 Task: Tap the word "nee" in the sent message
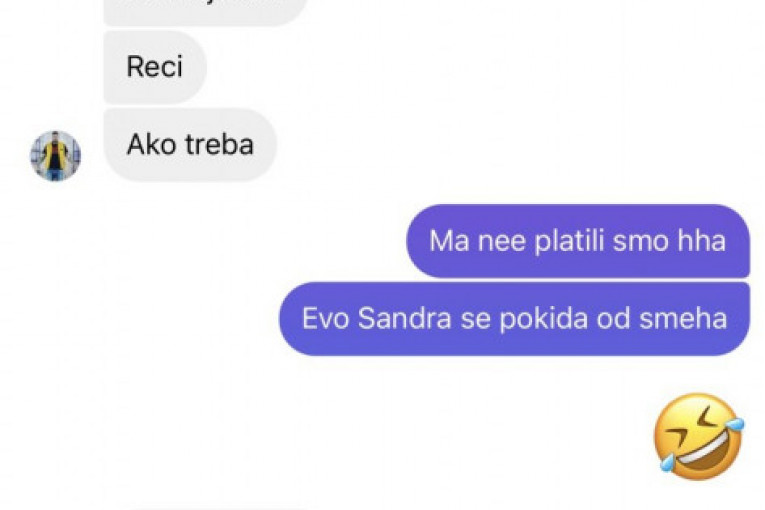pyautogui.click(x=502, y=241)
